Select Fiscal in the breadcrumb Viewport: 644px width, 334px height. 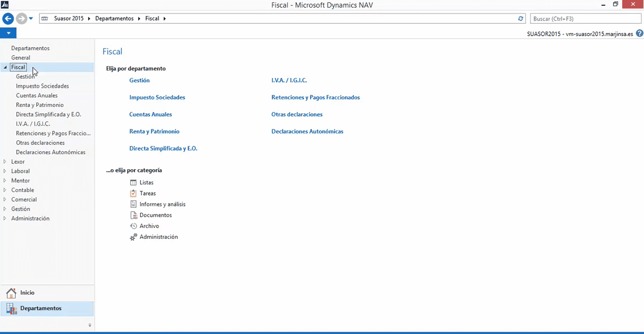click(152, 19)
